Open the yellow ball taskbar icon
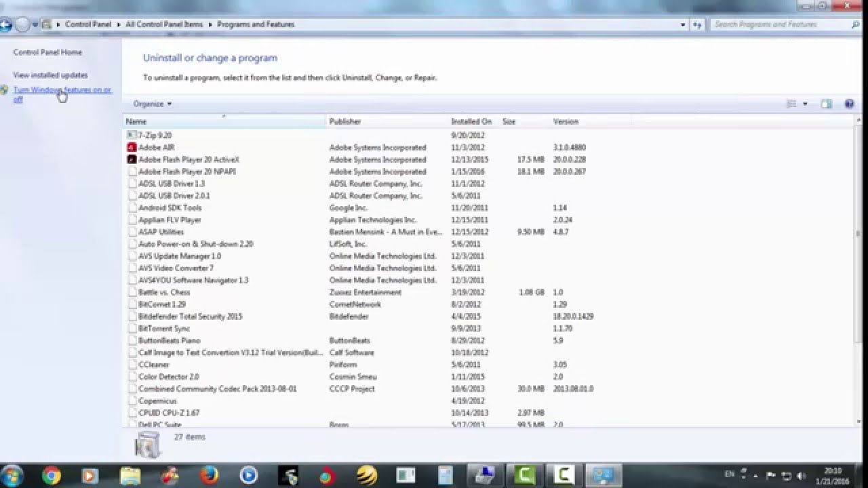The image size is (868, 488). tap(367, 476)
